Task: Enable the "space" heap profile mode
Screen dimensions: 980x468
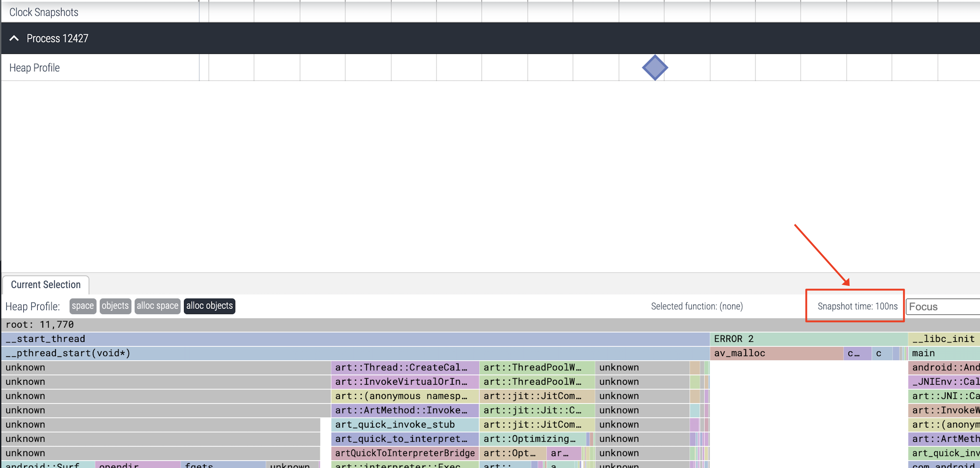Action: (x=83, y=306)
